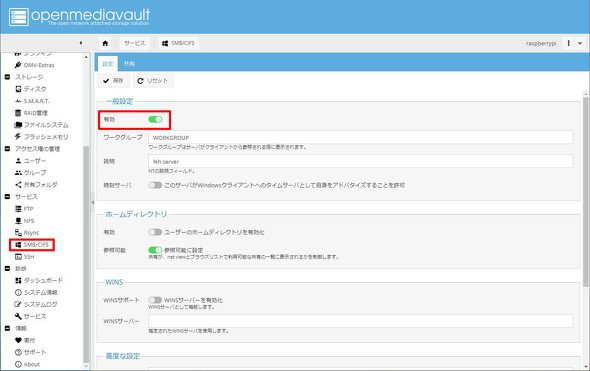Select the 設定 tab
The image size is (590, 371).
(108, 64)
